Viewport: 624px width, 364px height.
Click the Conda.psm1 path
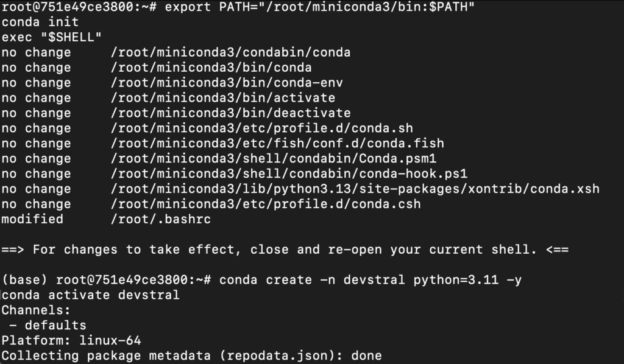click(x=274, y=158)
